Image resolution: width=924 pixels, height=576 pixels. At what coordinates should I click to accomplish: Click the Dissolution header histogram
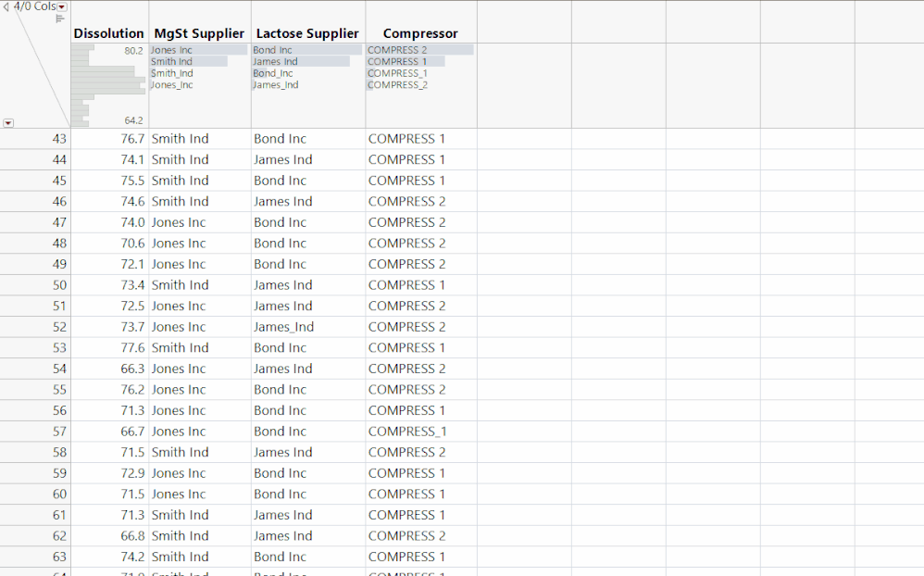pyautogui.click(x=109, y=85)
